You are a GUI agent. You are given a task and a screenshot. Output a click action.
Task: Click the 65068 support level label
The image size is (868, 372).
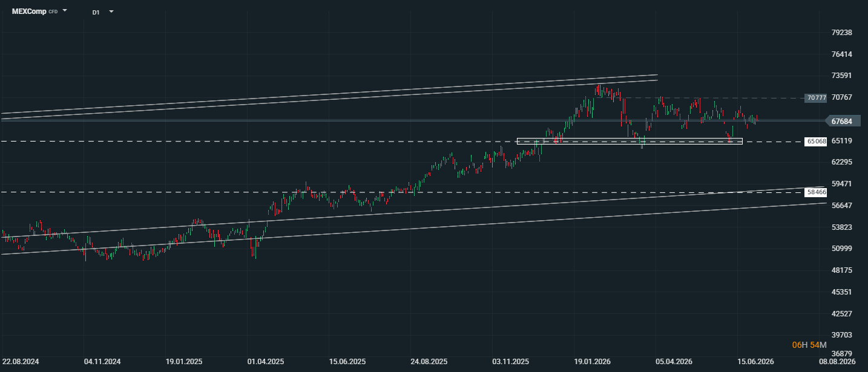coord(816,142)
